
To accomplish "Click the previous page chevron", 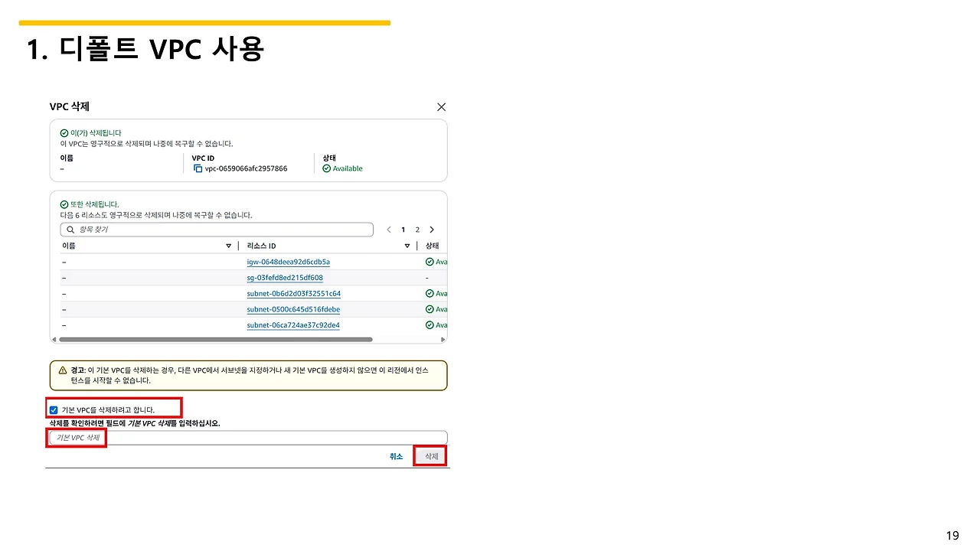I will point(388,229).
